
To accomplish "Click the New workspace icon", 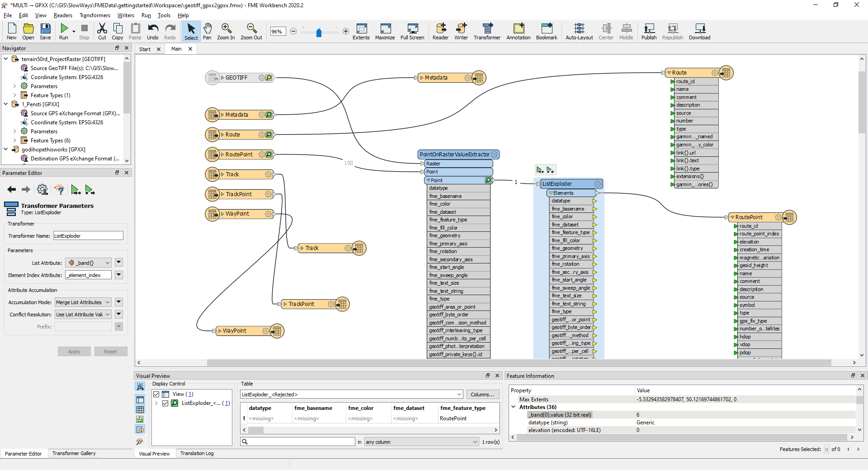I will 12,31.
